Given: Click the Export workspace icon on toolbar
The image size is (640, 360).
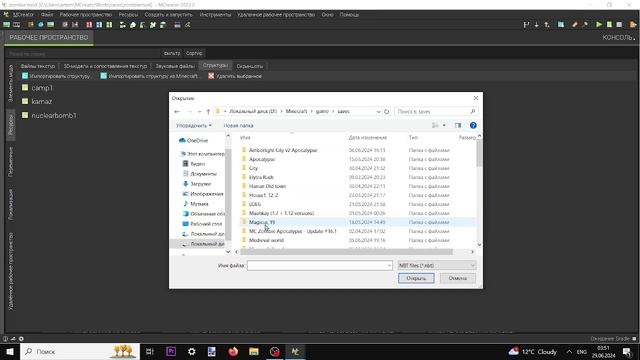Looking at the screenshot, I should (x=633, y=25).
